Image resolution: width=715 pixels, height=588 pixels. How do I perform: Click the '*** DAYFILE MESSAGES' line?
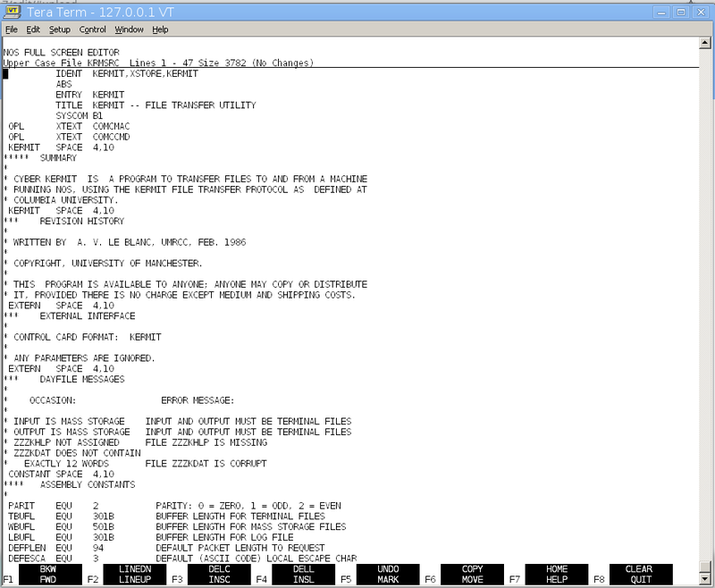coord(63,379)
